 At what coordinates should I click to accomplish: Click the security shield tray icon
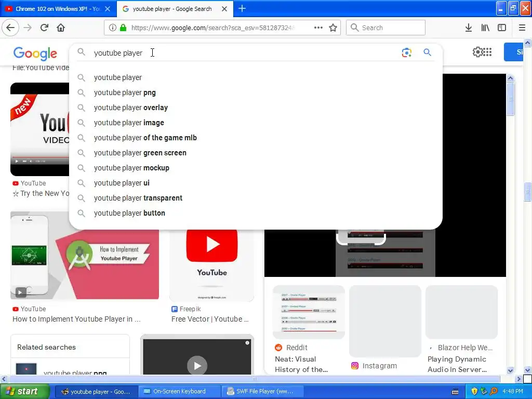[x=474, y=391]
